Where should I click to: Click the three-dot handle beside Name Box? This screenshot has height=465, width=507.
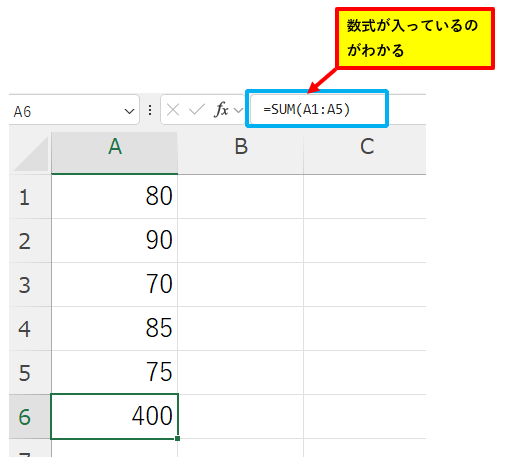point(150,110)
